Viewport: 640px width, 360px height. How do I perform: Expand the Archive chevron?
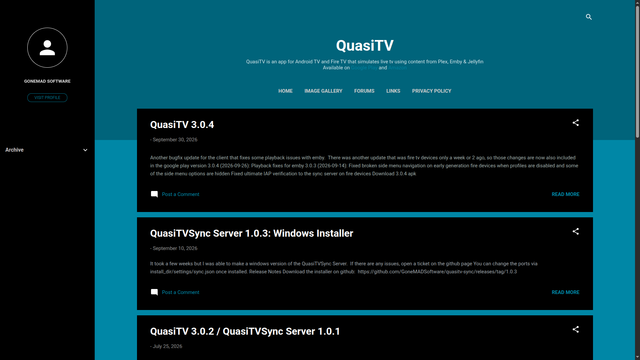tap(85, 150)
